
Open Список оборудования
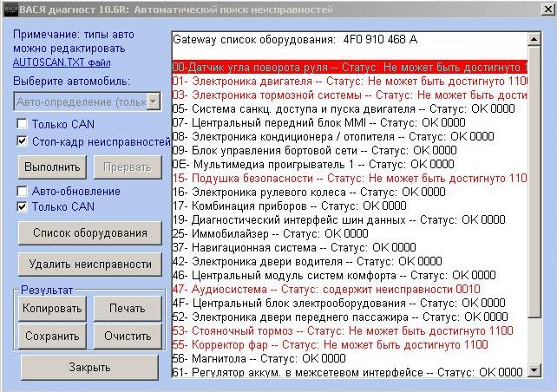point(89,232)
